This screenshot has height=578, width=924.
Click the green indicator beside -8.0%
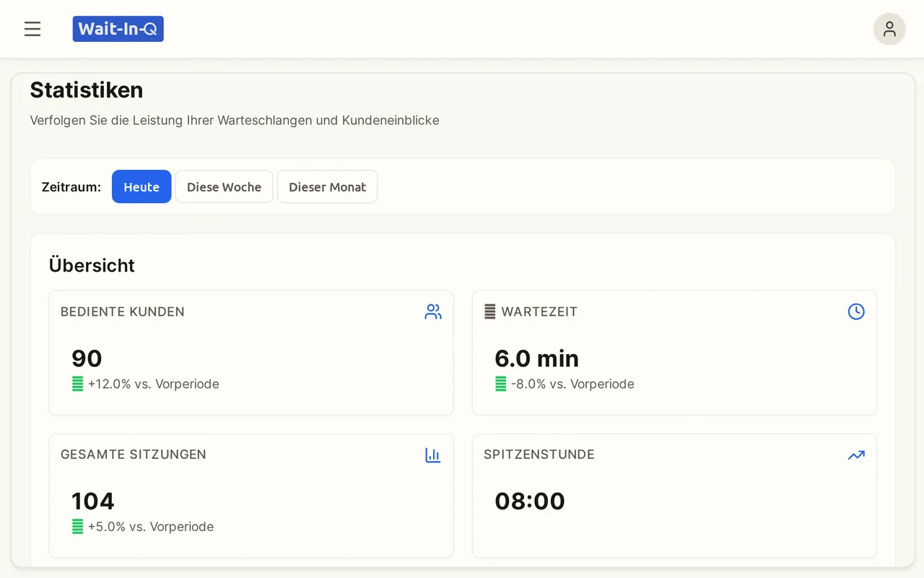(x=501, y=384)
